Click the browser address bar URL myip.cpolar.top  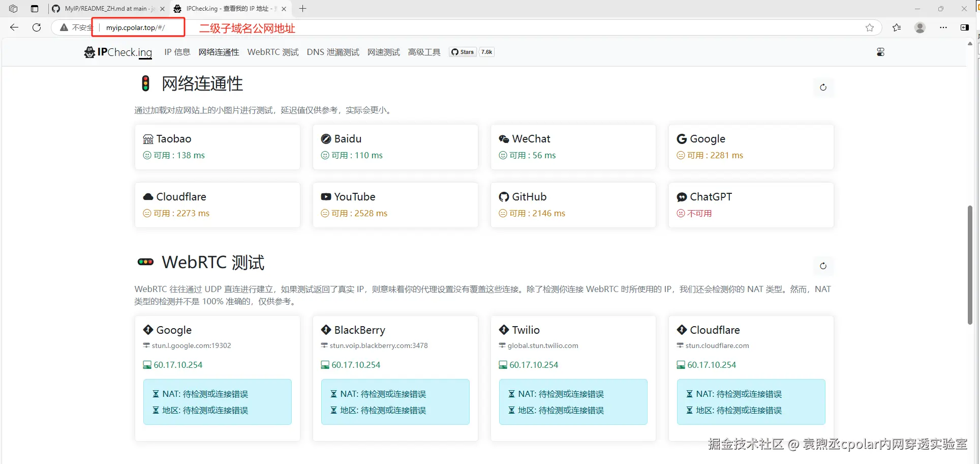135,27
